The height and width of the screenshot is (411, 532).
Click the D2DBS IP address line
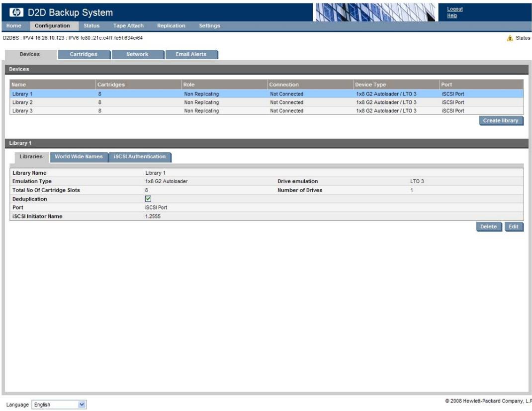pos(73,38)
